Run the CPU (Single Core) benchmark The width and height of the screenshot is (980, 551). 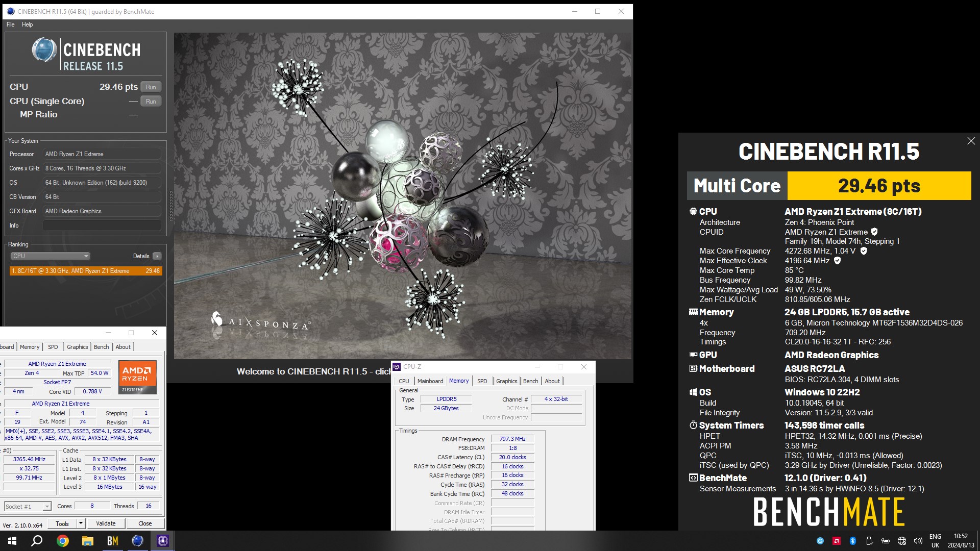click(151, 102)
